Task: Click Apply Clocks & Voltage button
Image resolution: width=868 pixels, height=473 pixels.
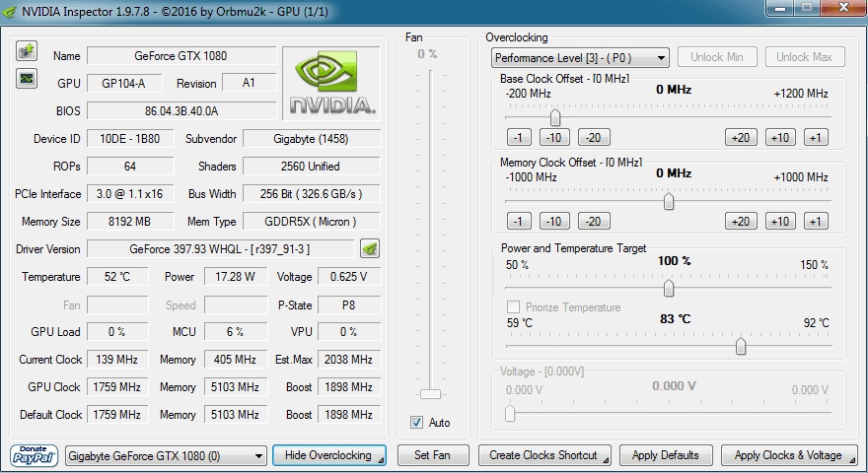Action: point(789,455)
